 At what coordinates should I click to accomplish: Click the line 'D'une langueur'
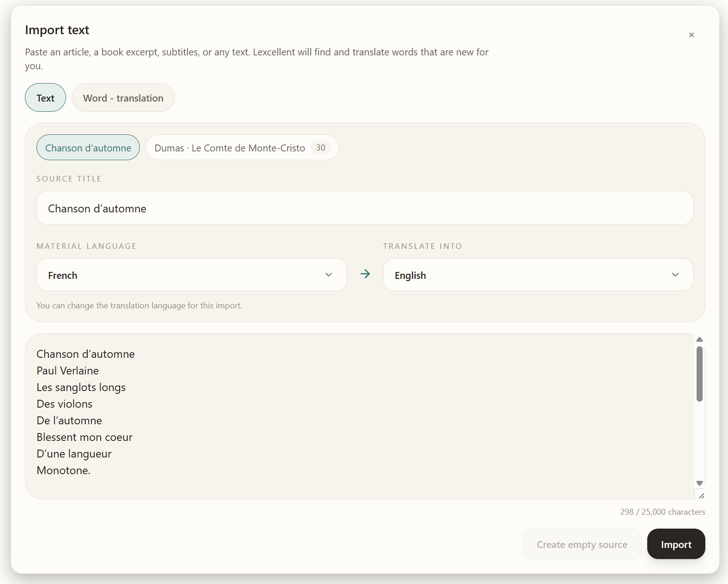click(x=74, y=454)
